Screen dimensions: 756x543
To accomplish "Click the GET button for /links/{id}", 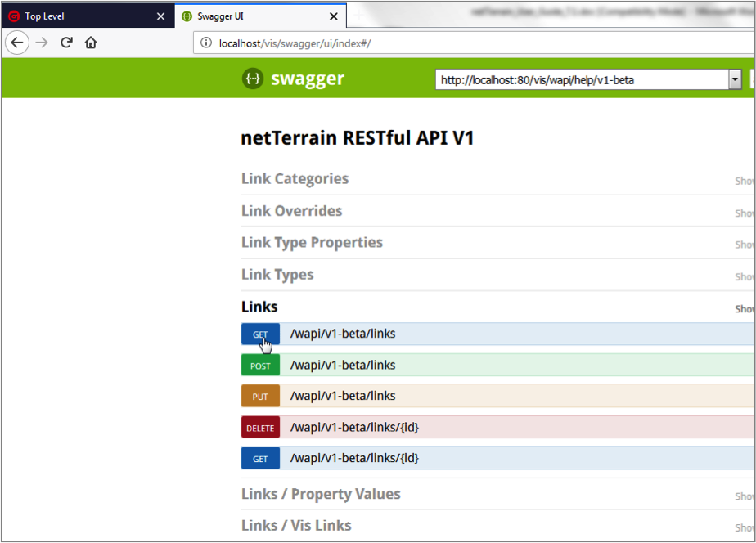I will (x=260, y=459).
